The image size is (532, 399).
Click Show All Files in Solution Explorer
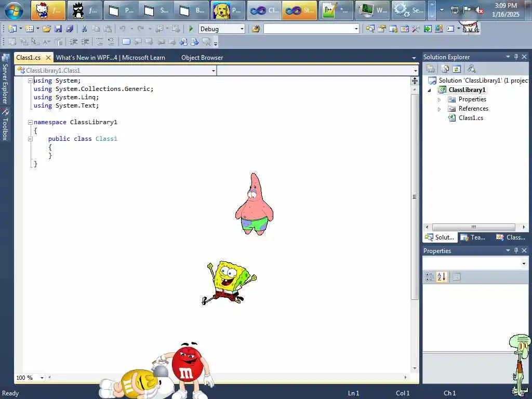tap(445, 69)
